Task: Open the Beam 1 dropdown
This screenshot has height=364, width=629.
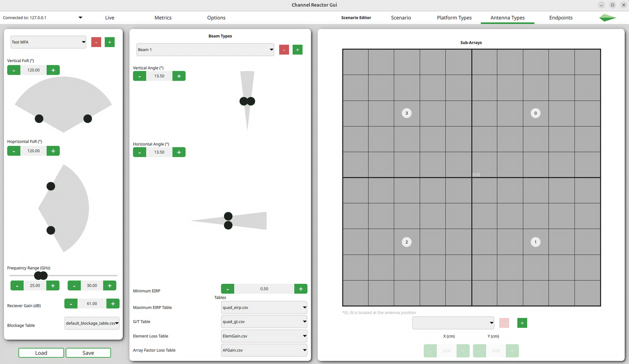Action: click(x=205, y=50)
